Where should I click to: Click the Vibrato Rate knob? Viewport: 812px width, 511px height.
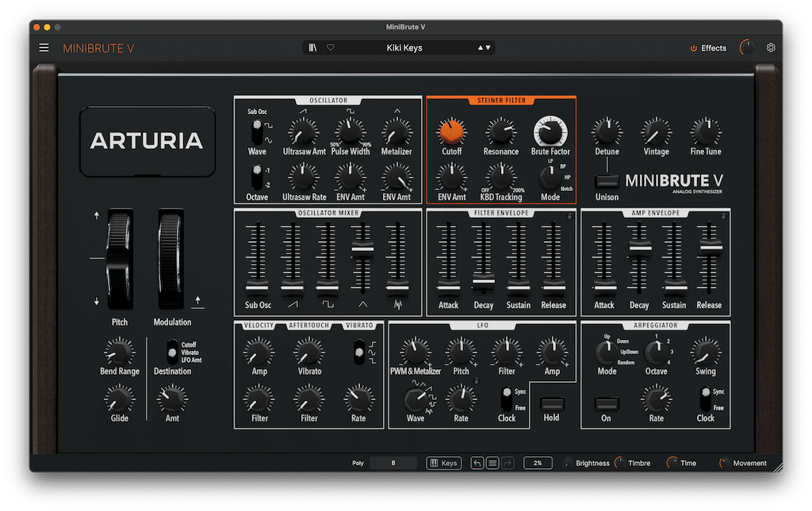tap(358, 399)
